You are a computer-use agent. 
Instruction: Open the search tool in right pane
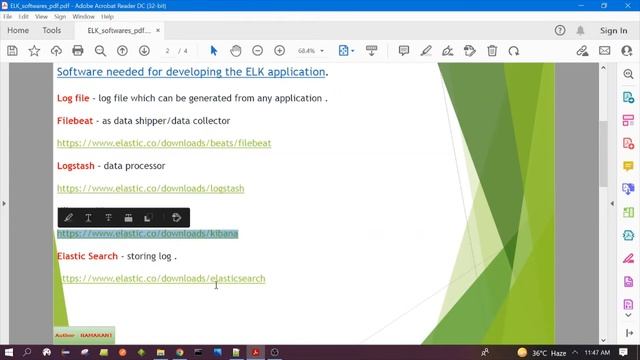pyautogui.click(x=628, y=74)
